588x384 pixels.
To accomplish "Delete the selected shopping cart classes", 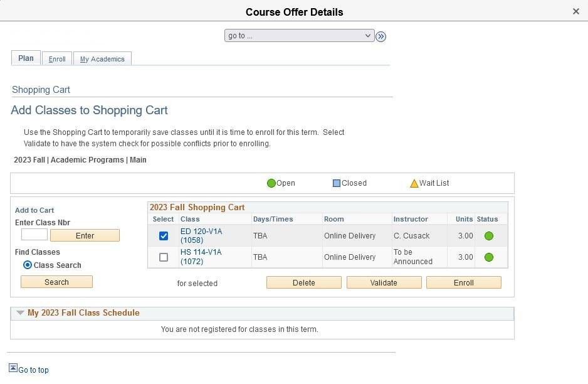I will pyautogui.click(x=303, y=282).
